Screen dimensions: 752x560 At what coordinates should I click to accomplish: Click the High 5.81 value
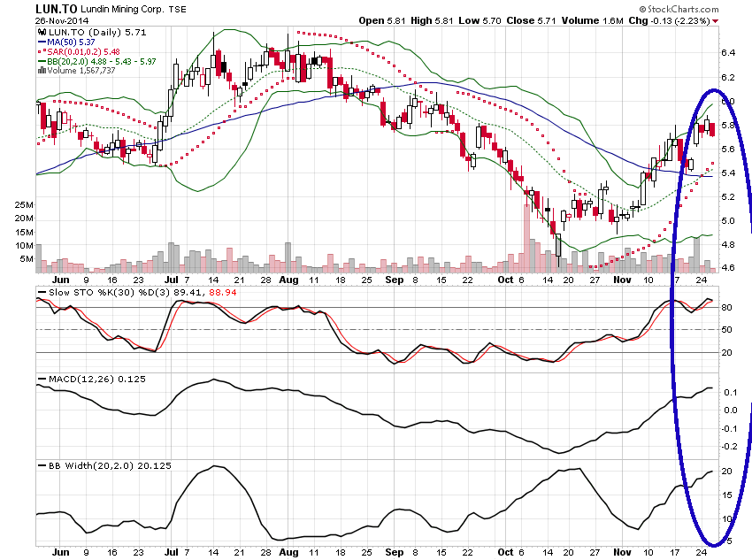(432, 20)
